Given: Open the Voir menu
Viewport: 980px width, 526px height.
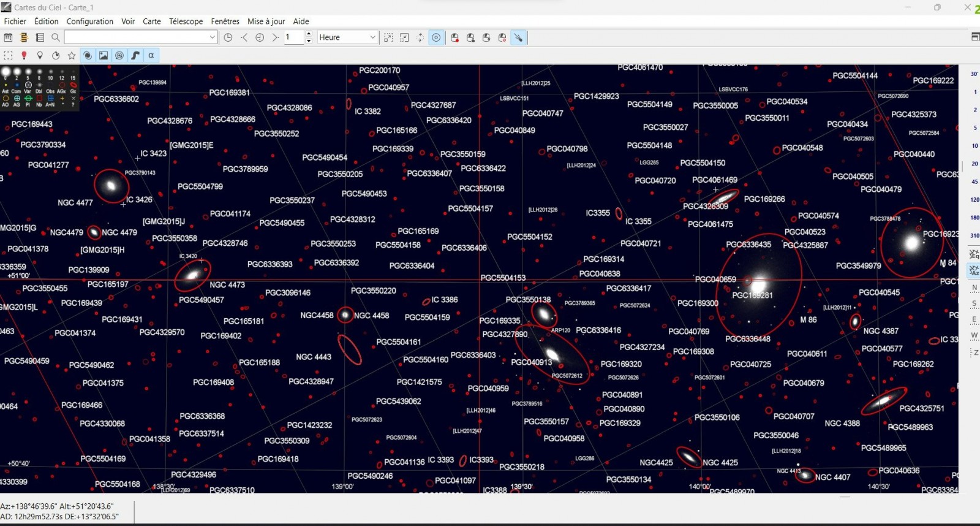Looking at the screenshot, I should [x=128, y=21].
